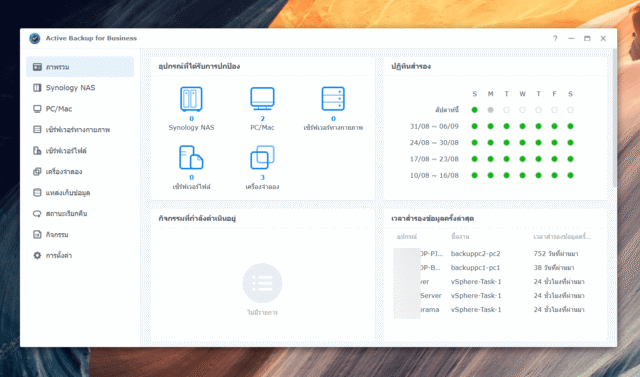This screenshot has width=640, height=377.
Task: Click the overview icon in the sidebar
Action: (37, 67)
